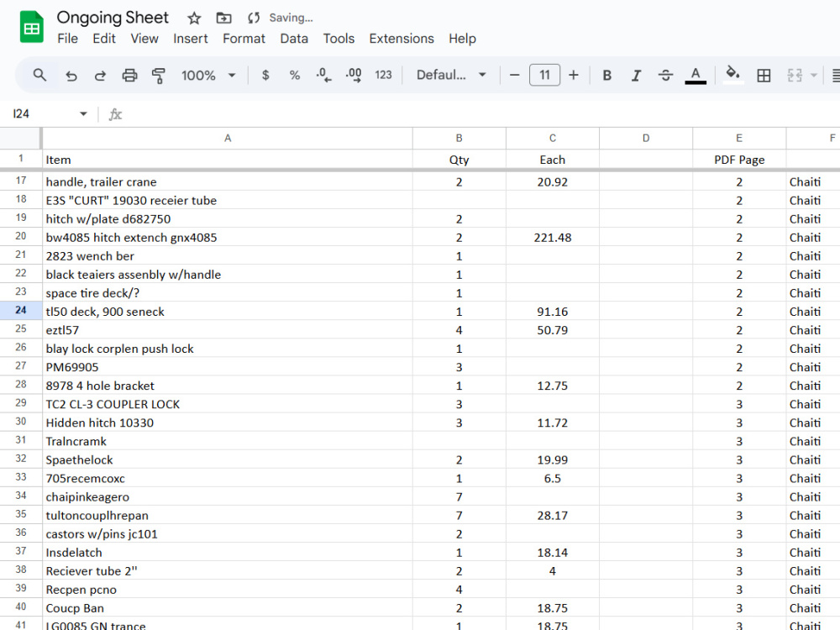Select the PDF Page header cell
This screenshot has height=630, width=840.
click(x=739, y=160)
